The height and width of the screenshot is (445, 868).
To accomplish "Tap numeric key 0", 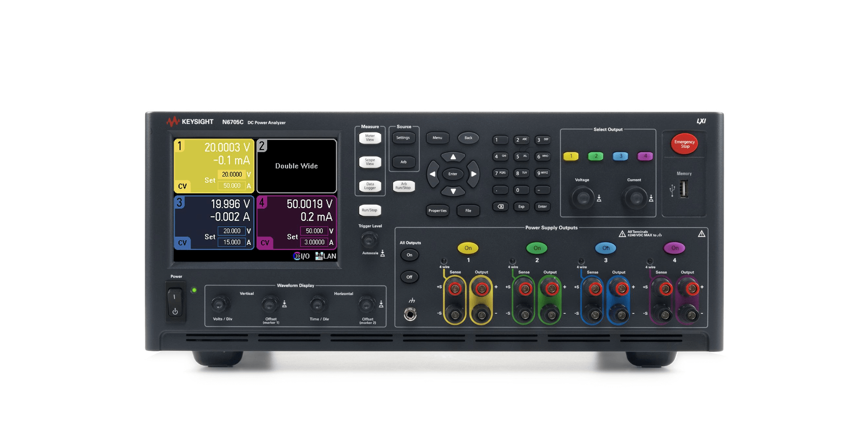I will [521, 190].
